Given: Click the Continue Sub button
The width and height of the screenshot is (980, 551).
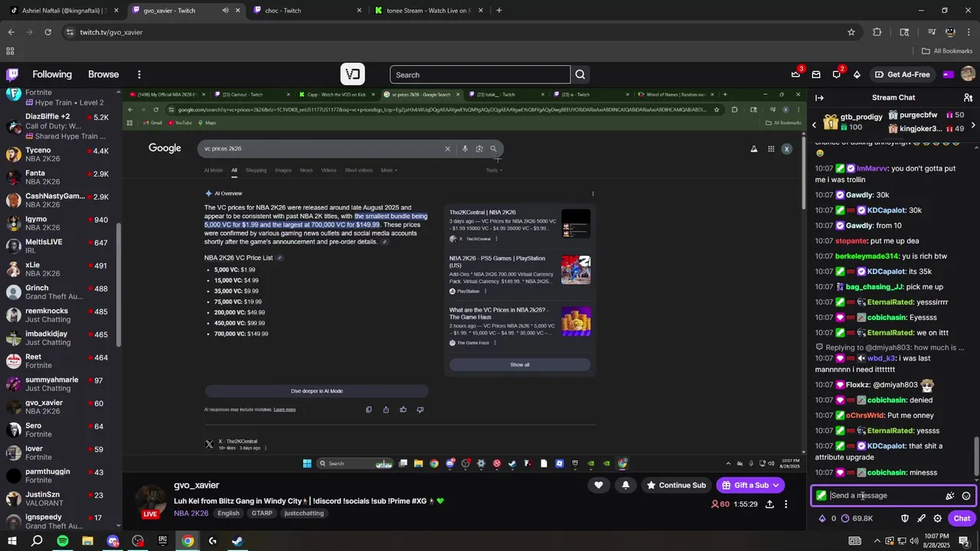Looking at the screenshot, I should [x=676, y=485].
